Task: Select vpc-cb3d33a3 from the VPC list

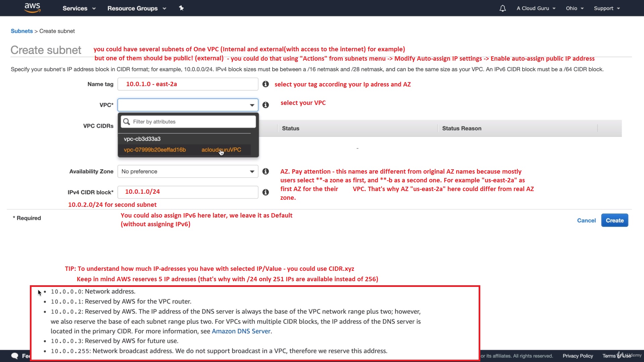Action: (x=142, y=139)
